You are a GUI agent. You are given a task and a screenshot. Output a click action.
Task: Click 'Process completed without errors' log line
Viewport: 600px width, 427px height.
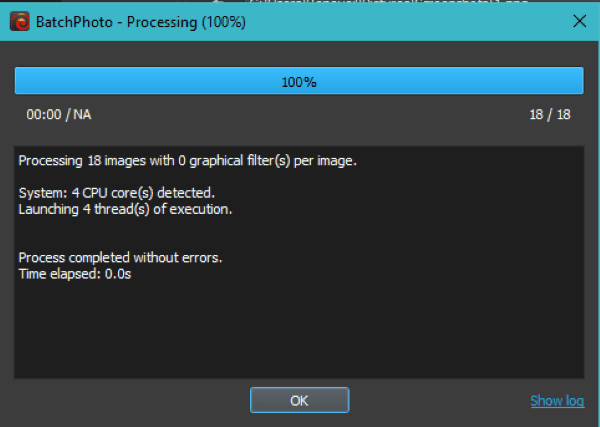[x=120, y=257]
